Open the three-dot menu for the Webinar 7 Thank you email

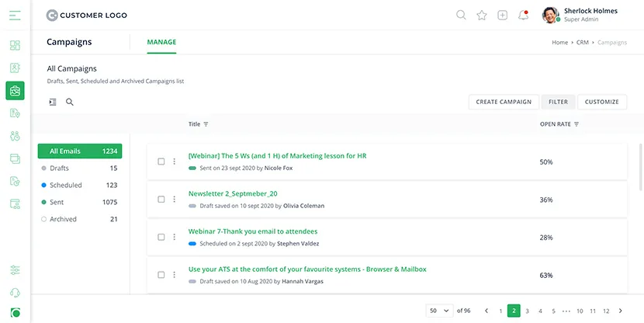point(174,237)
